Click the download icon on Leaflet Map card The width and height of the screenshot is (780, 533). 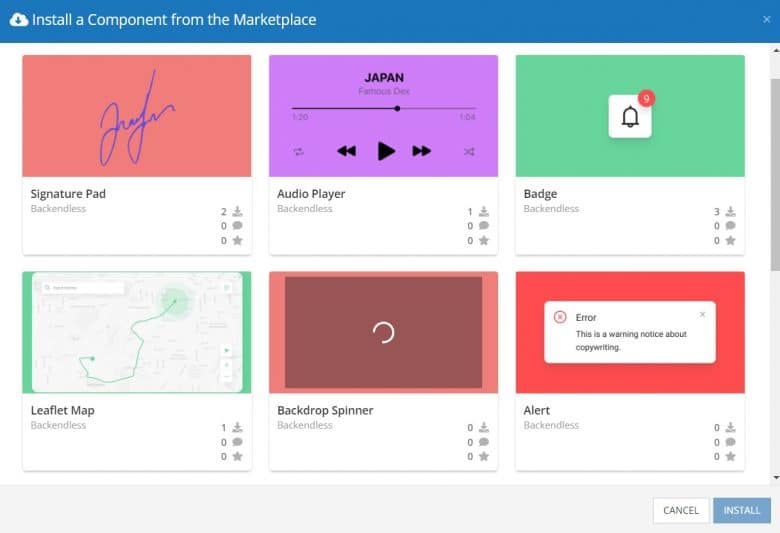(x=237, y=428)
